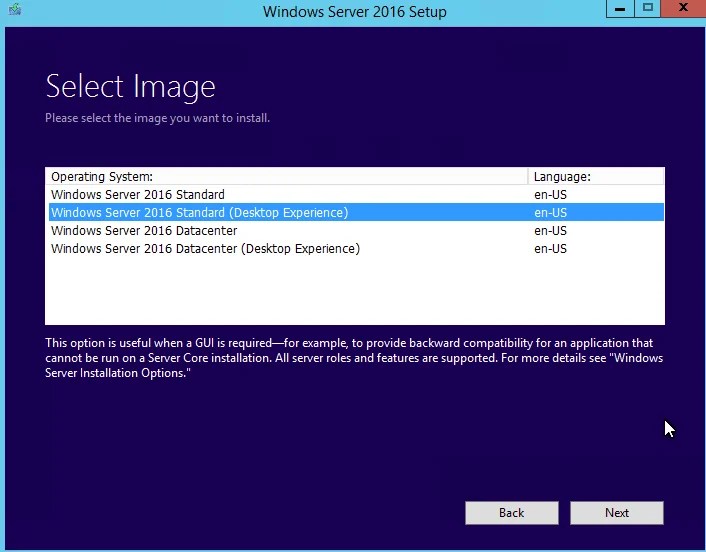Click en-US in the Datacenter (Desktop Experience) row
The width and height of the screenshot is (706, 552).
pyautogui.click(x=550, y=249)
